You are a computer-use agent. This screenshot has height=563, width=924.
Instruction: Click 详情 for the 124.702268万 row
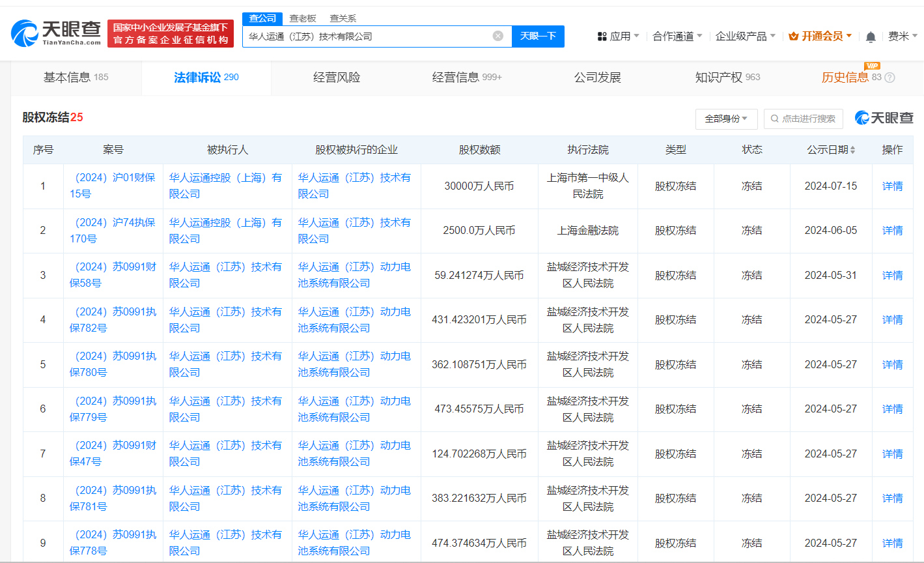(x=892, y=454)
